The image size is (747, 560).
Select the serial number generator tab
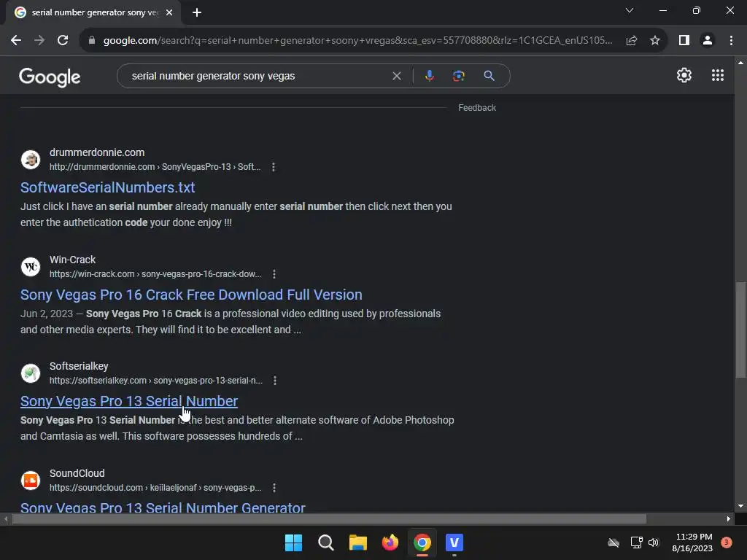[x=94, y=12]
